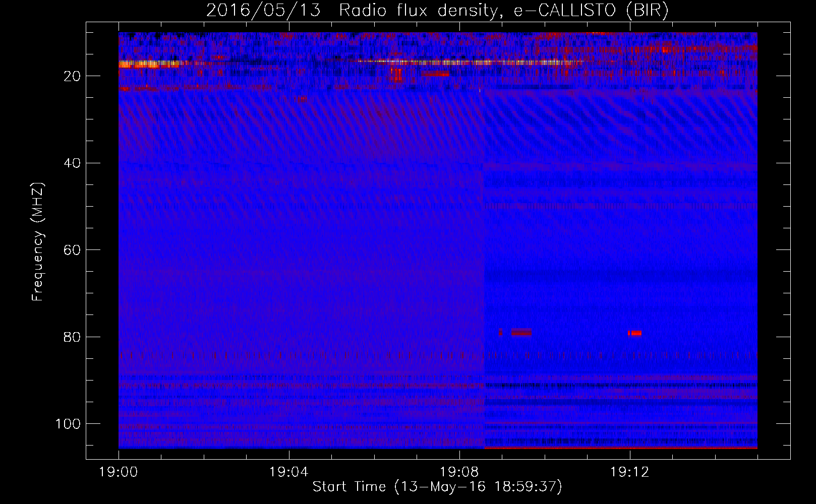This screenshot has width=816, height=504.
Task: Click the "Frequency (MHZ)" axis label
Action: point(38,242)
